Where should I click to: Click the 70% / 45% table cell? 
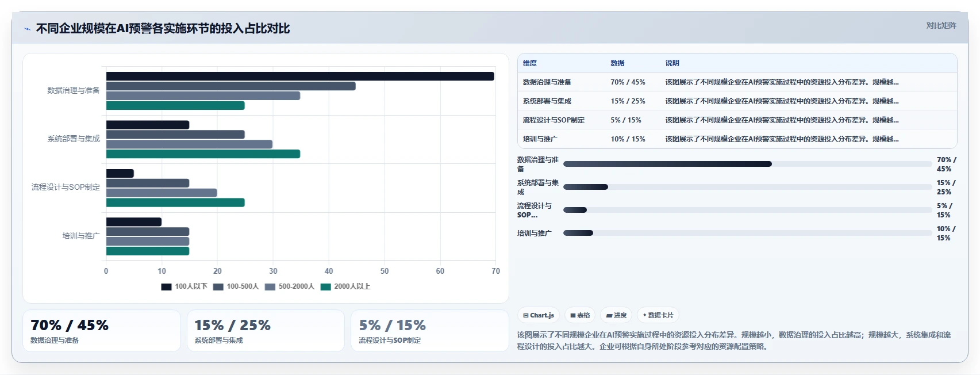coord(628,82)
